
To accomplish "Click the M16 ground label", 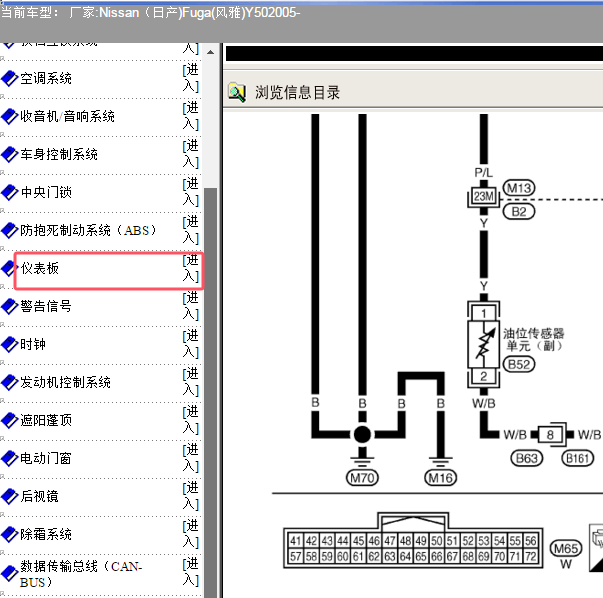I will [x=440, y=478].
